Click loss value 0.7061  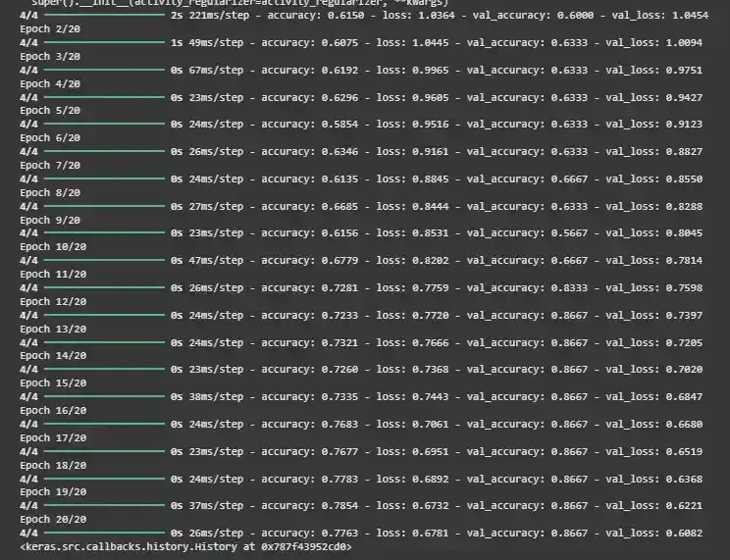(431, 425)
